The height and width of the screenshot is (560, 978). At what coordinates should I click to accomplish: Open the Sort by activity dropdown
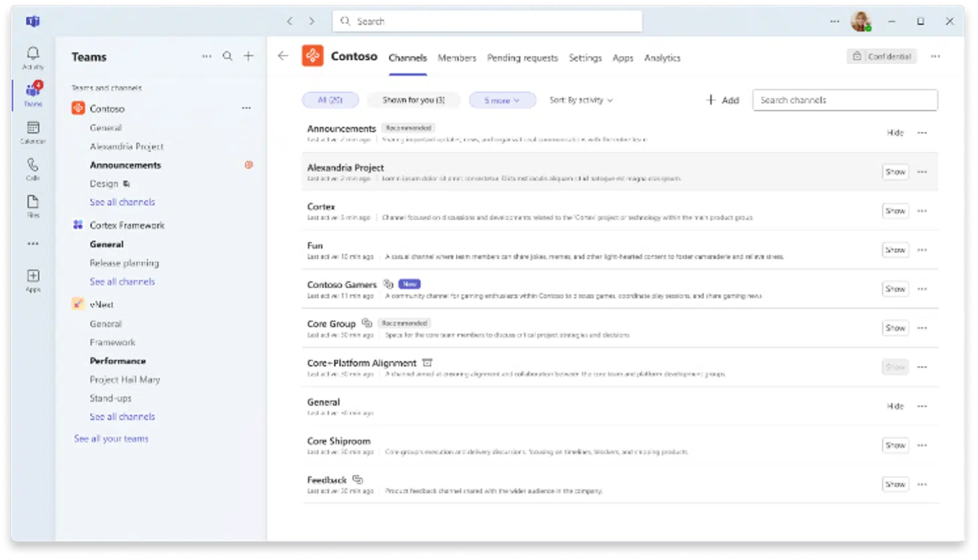pos(580,100)
